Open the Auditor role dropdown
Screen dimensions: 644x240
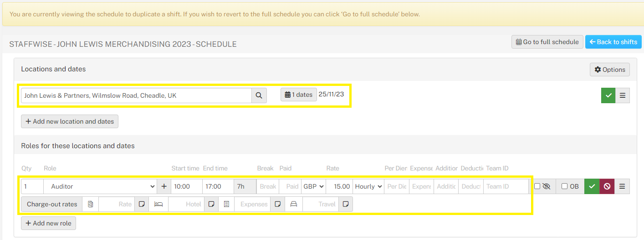tap(100, 186)
